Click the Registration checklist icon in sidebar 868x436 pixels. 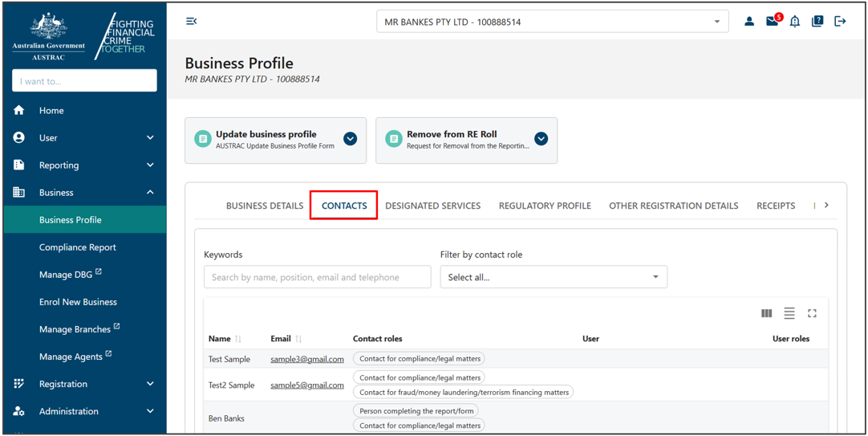coord(18,383)
